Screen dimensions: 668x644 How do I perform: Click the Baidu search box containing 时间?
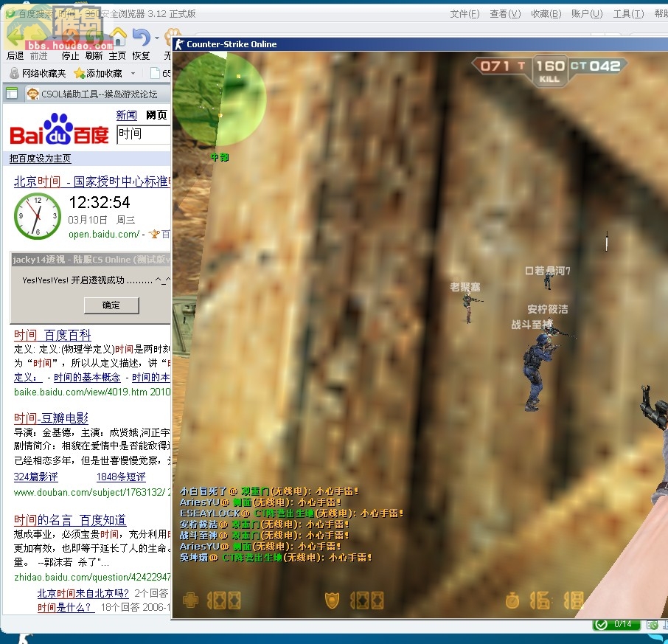tap(144, 134)
